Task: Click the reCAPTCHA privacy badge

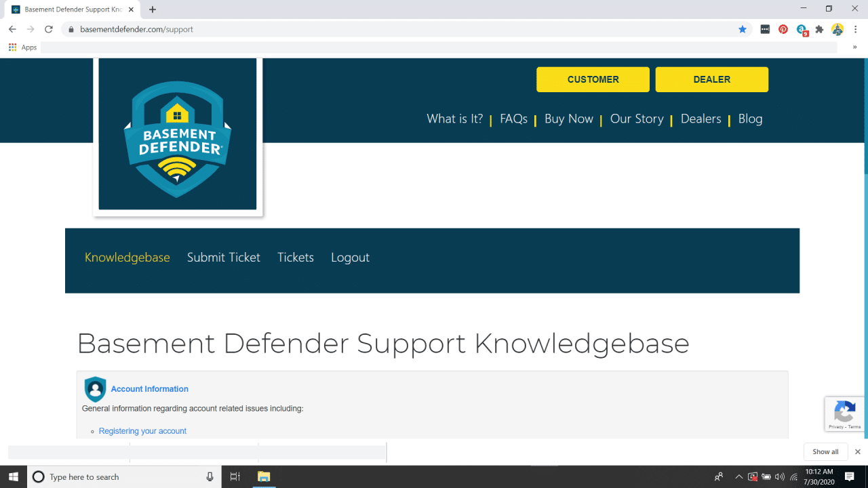Action: pyautogui.click(x=845, y=414)
